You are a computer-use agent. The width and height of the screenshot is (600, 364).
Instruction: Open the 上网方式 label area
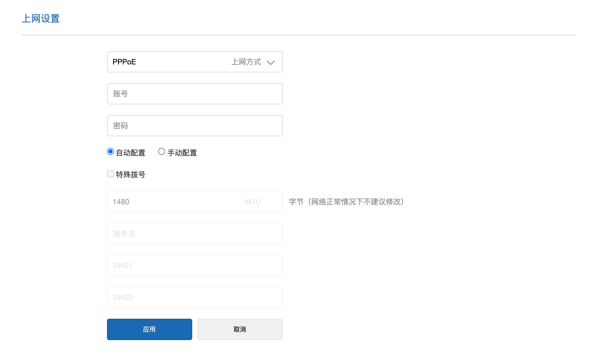[246, 62]
